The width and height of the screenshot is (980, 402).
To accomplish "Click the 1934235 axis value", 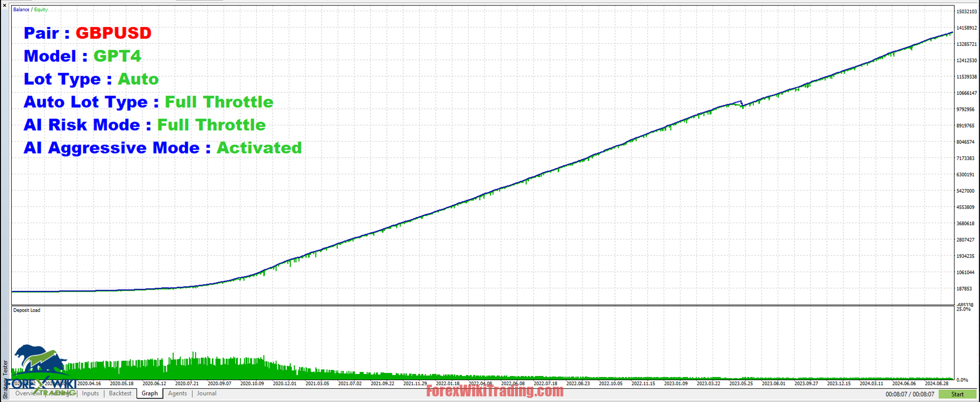I will click(965, 256).
